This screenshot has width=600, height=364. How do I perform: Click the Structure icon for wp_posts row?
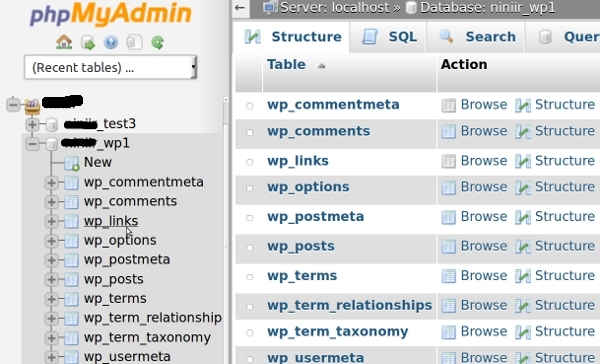(x=523, y=247)
